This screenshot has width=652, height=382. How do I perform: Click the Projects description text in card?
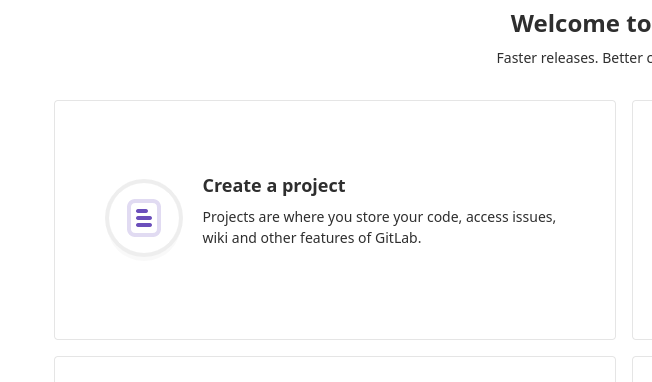[379, 227]
